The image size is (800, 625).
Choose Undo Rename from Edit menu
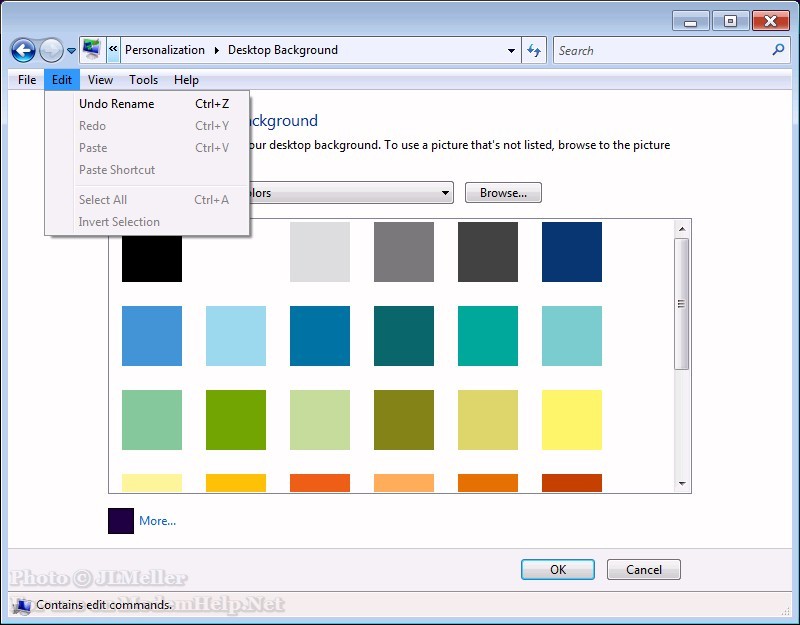(117, 104)
